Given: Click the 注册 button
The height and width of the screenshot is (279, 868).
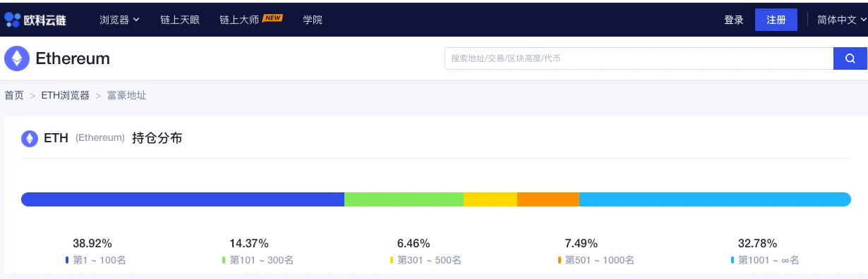Looking at the screenshot, I should [776, 20].
